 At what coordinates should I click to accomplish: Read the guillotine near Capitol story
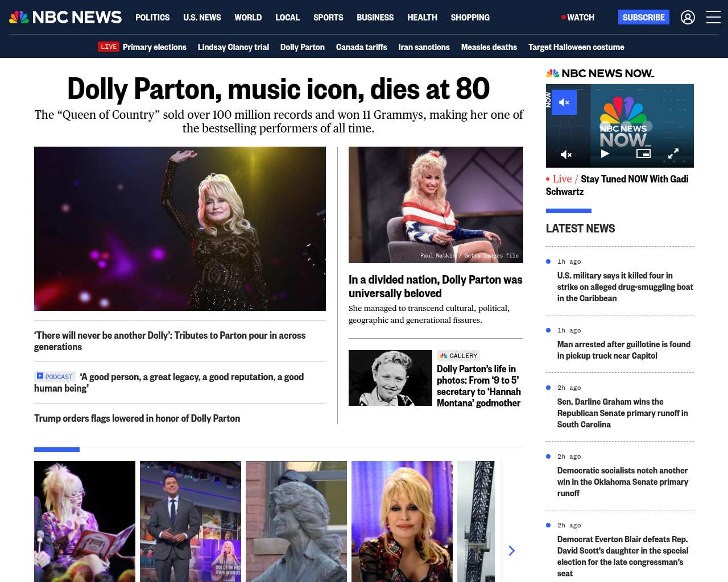point(624,350)
